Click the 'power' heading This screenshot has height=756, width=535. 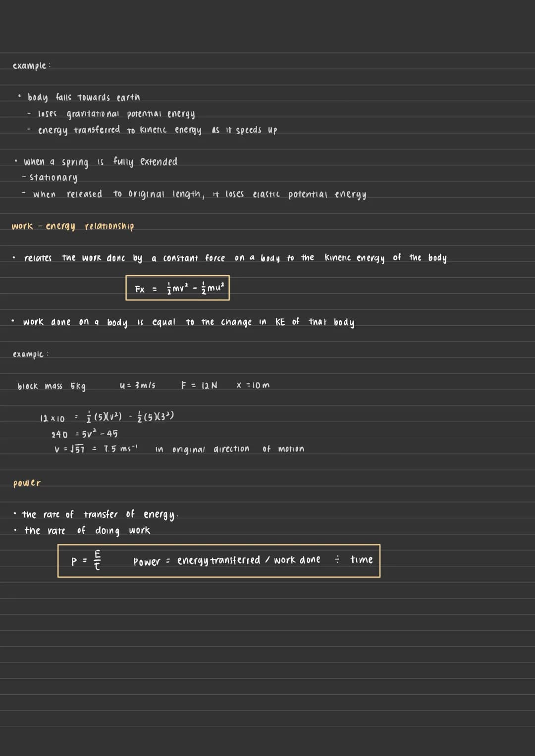(x=27, y=483)
